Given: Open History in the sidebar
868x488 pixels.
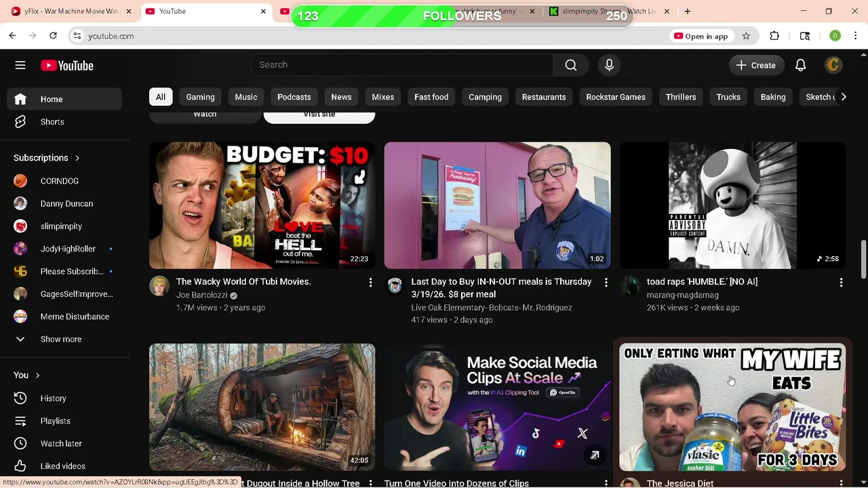Looking at the screenshot, I should pos(65,399).
